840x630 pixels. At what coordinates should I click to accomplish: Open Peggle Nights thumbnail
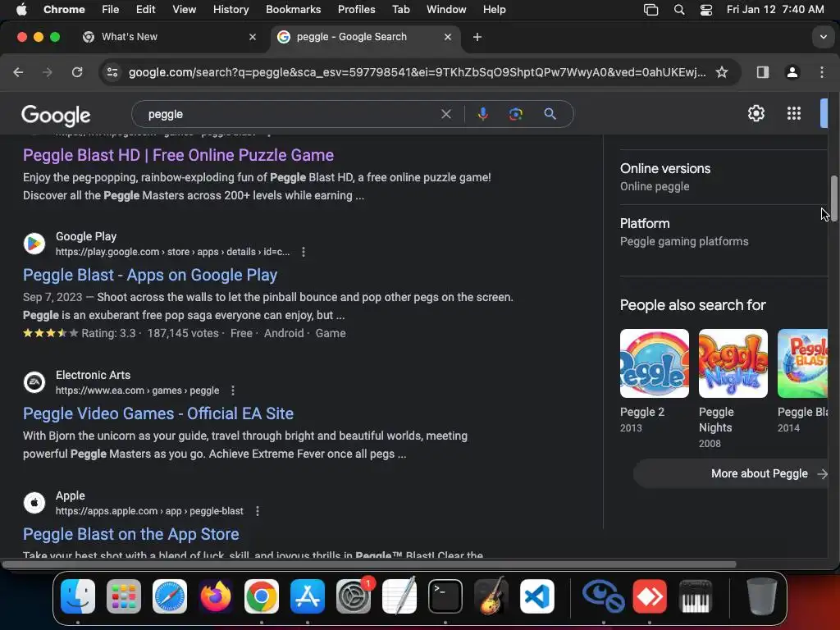point(733,363)
